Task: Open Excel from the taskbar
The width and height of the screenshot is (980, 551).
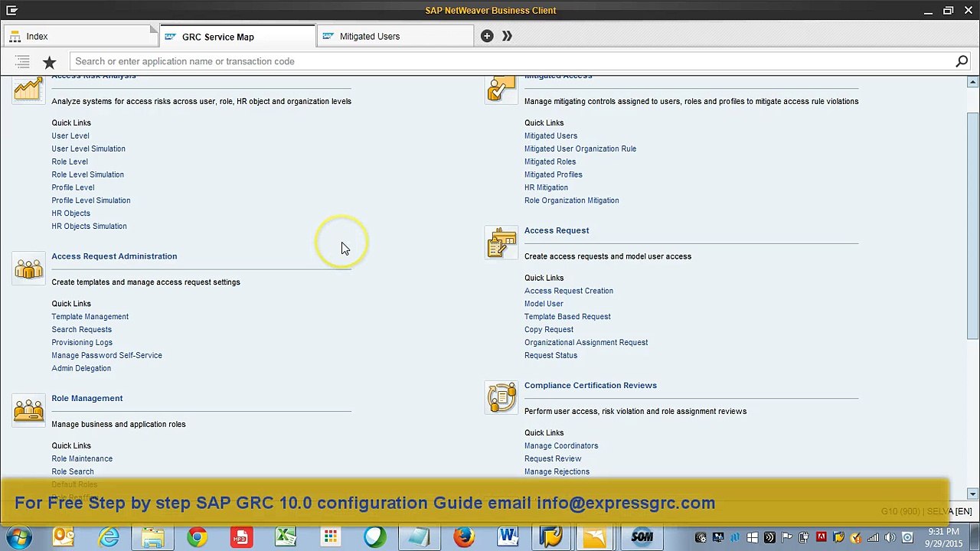Action: (x=286, y=537)
